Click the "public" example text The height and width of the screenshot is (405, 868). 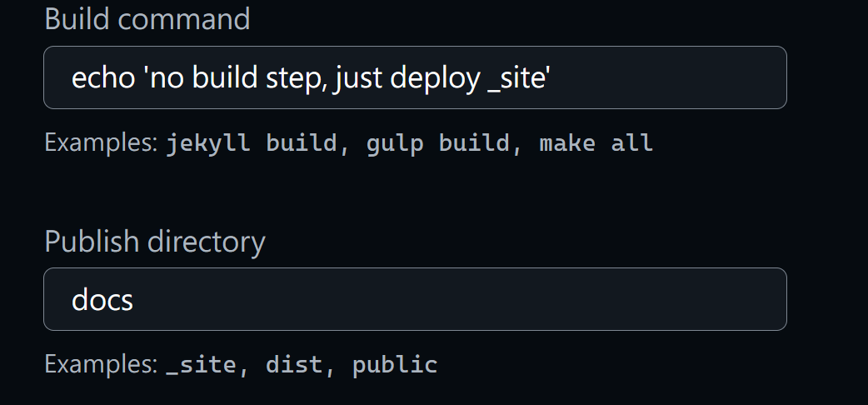click(x=395, y=364)
